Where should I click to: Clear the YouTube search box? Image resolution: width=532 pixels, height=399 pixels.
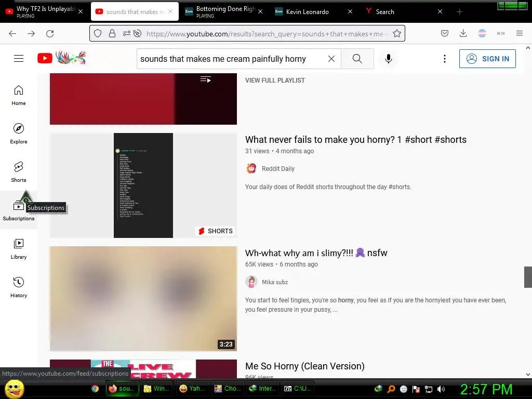[331, 59]
